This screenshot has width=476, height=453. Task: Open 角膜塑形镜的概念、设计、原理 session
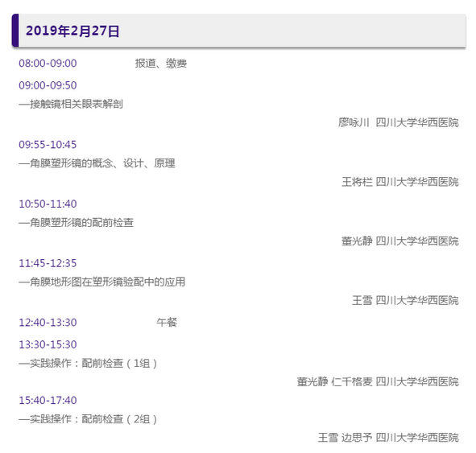pyautogui.click(x=97, y=163)
